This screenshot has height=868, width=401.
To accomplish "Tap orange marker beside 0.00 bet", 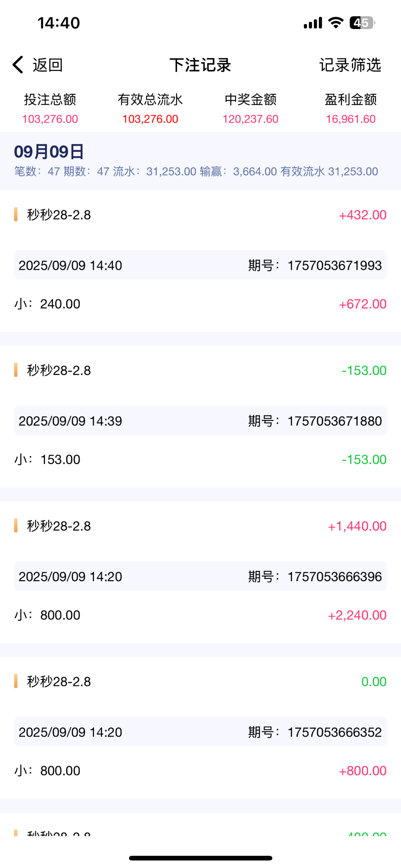I will [16, 681].
